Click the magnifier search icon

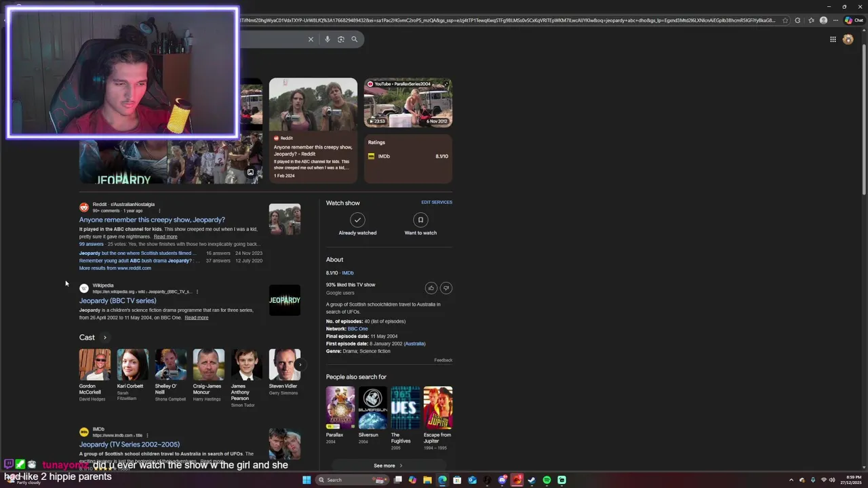click(x=354, y=39)
